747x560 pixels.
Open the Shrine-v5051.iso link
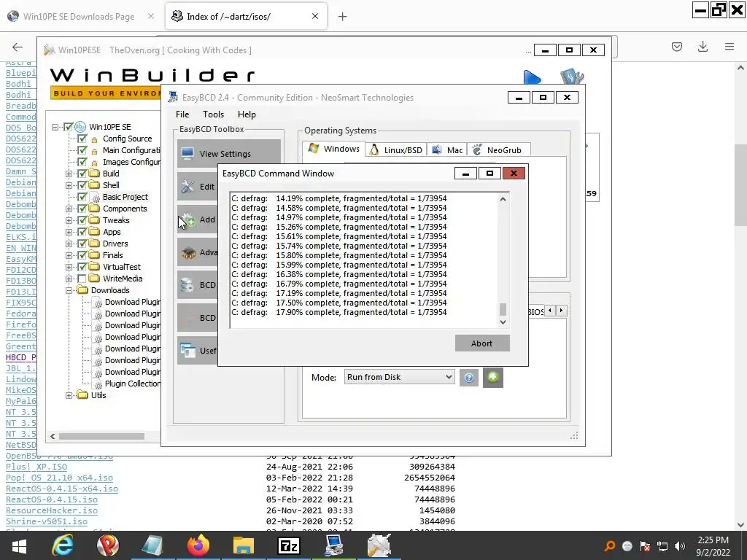coord(47,521)
